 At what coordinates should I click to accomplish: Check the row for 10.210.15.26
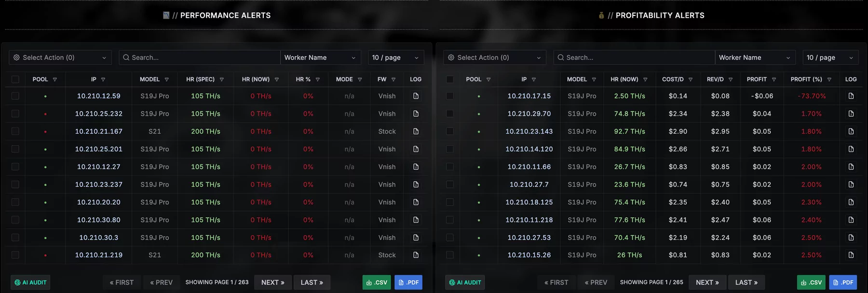450,255
